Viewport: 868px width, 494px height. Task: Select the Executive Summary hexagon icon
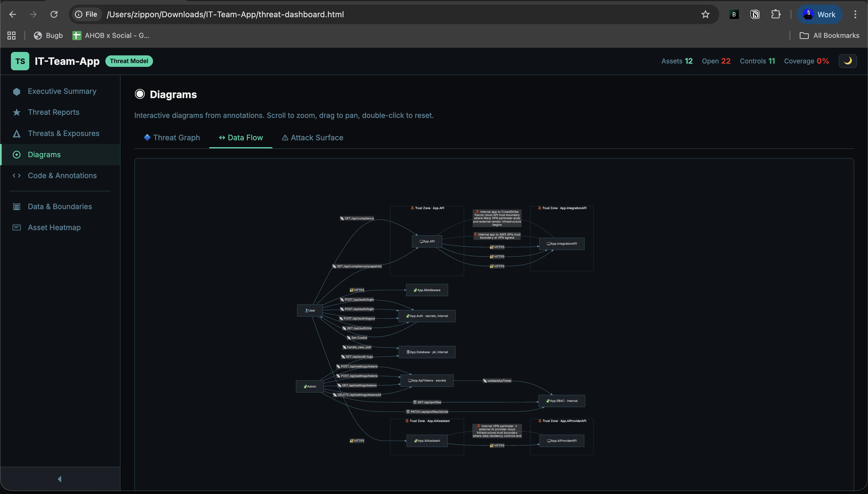16,91
